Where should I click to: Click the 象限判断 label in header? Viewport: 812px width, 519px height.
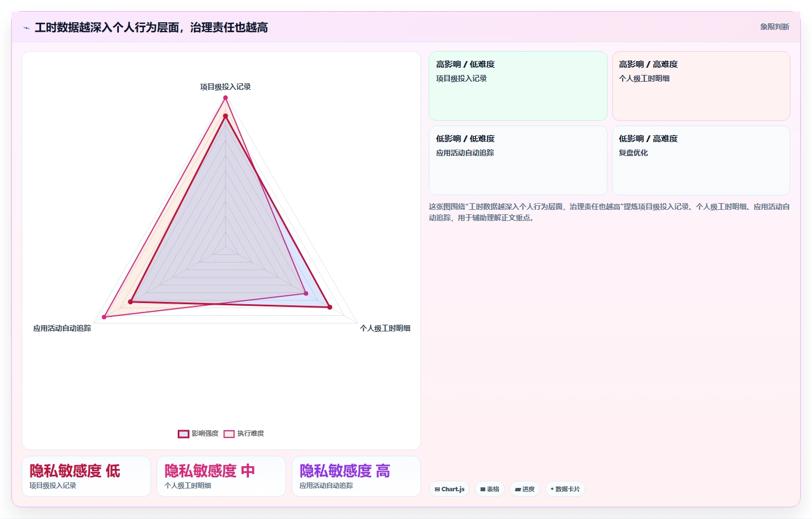[x=774, y=27]
